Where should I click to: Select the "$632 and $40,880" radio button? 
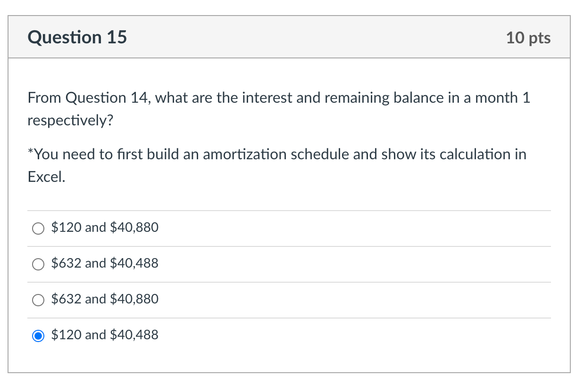38,300
